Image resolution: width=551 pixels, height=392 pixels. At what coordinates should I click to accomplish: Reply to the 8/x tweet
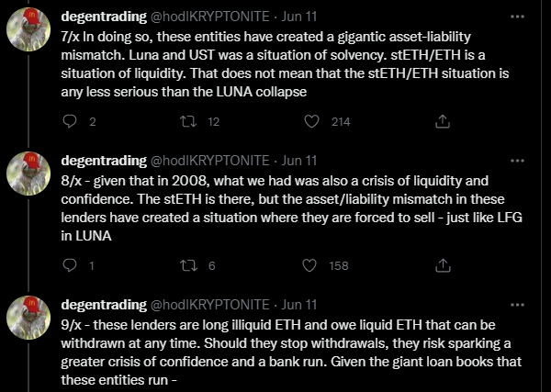(70, 265)
